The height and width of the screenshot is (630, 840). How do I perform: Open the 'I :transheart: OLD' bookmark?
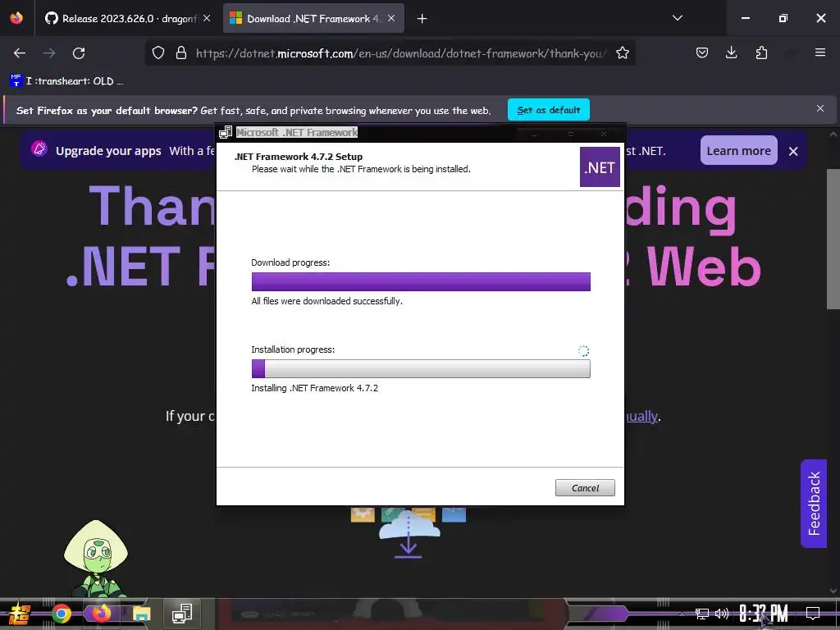(x=66, y=81)
